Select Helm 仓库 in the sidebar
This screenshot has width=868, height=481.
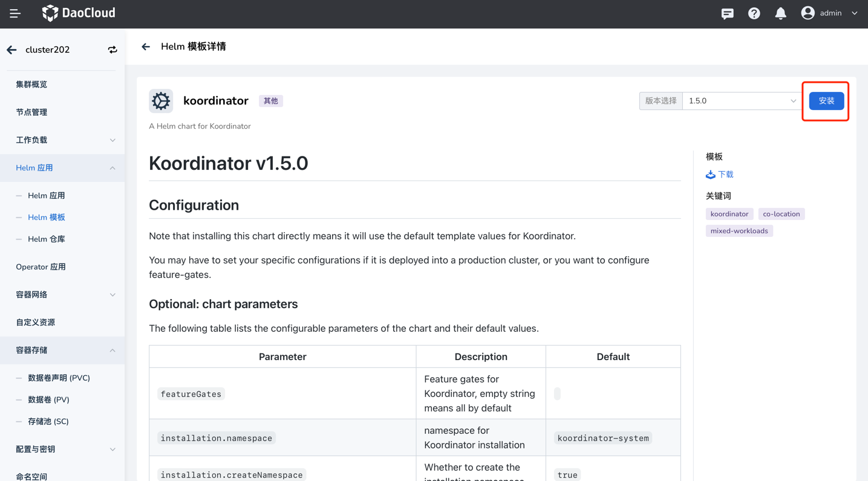pyautogui.click(x=47, y=239)
